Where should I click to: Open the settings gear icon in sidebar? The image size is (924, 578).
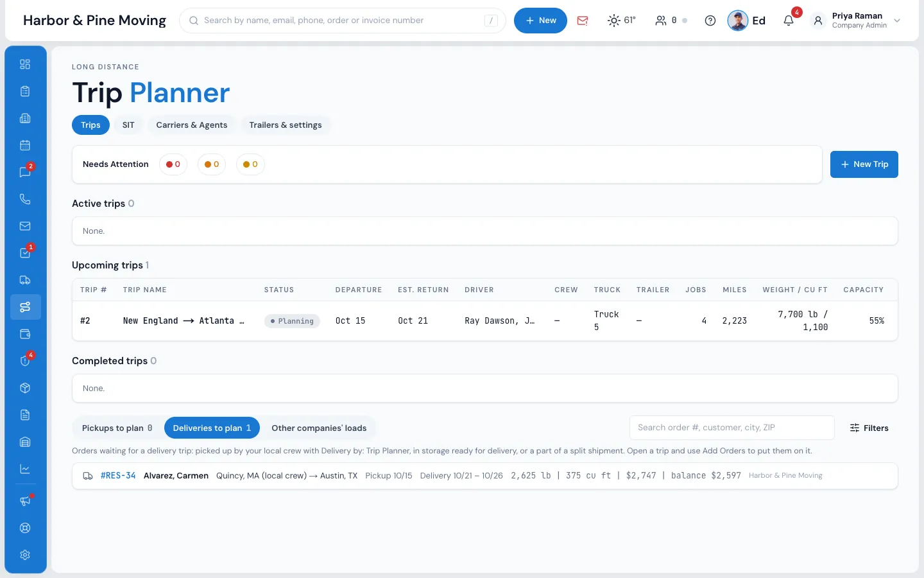tap(25, 555)
